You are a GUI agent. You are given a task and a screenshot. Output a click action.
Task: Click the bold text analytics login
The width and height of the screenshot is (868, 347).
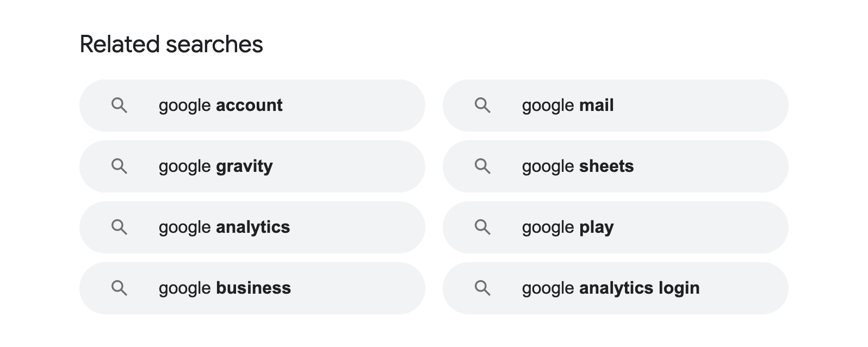(x=640, y=288)
